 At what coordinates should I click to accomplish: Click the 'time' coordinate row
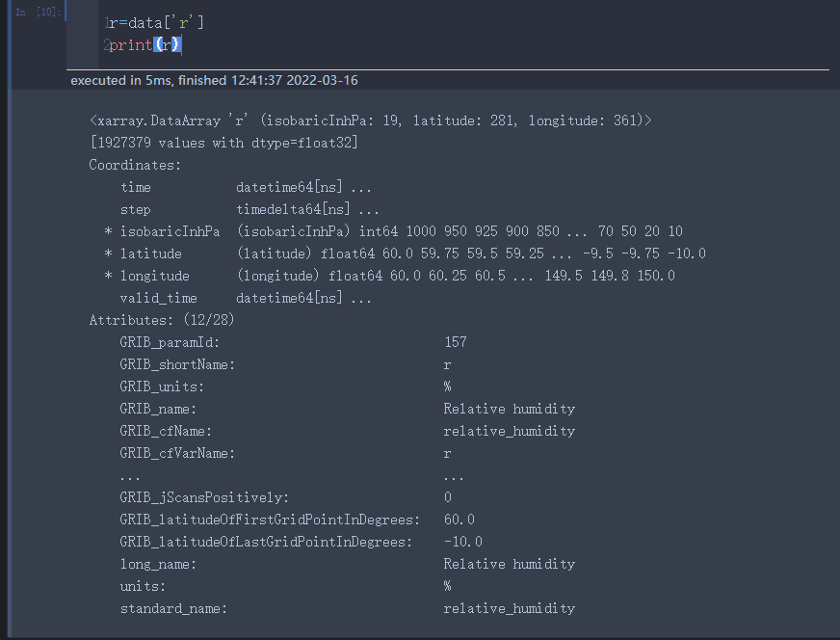(246, 187)
